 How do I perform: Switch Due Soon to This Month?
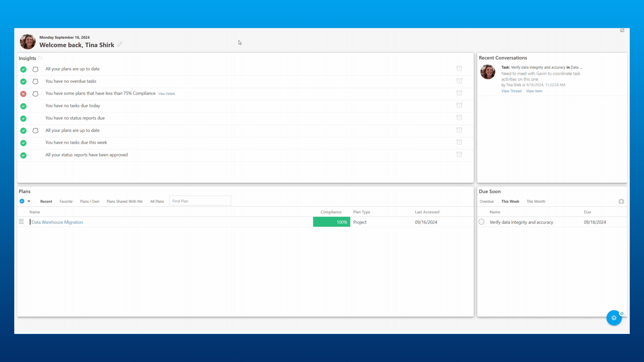pos(536,201)
